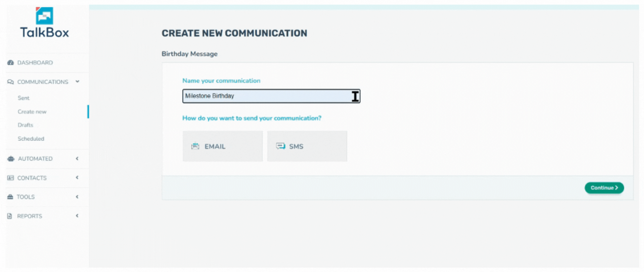Go to Scheduled communications
The width and height of the screenshot is (644, 272).
pyautogui.click(x=31, y=139)
